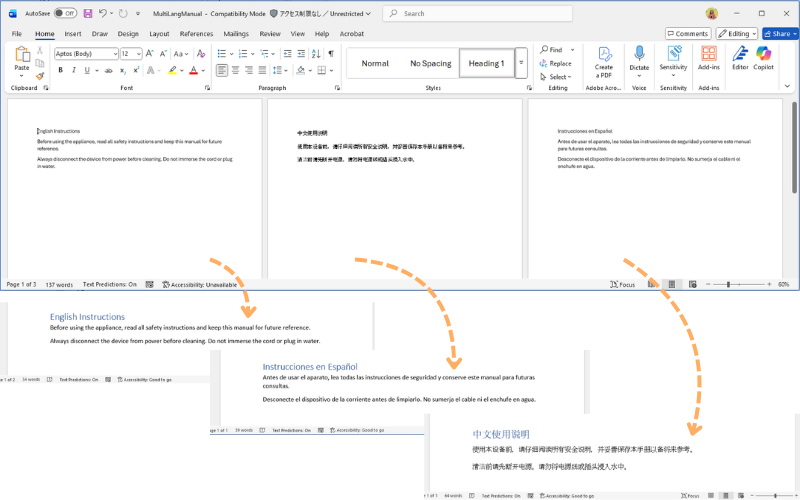
Task: Switch to the Acrobat tab
Action: (x=352, y=34)
